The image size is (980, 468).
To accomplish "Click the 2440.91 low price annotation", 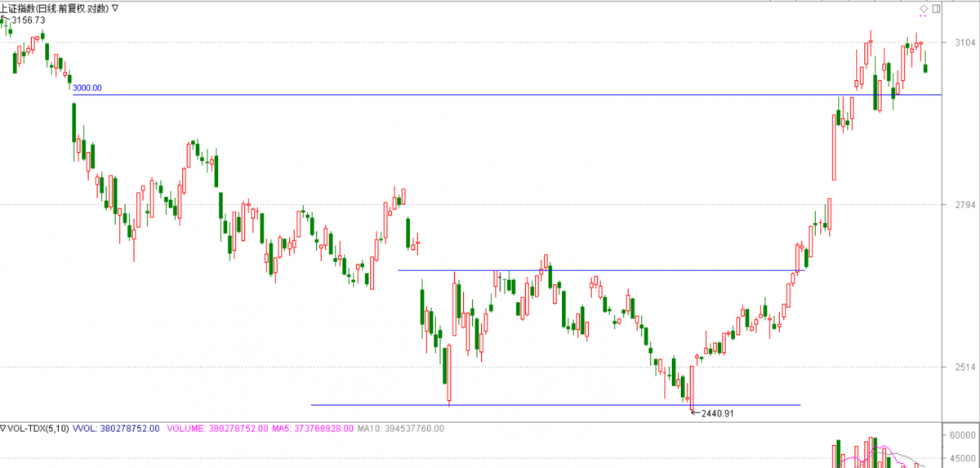I will click(718, 414).
